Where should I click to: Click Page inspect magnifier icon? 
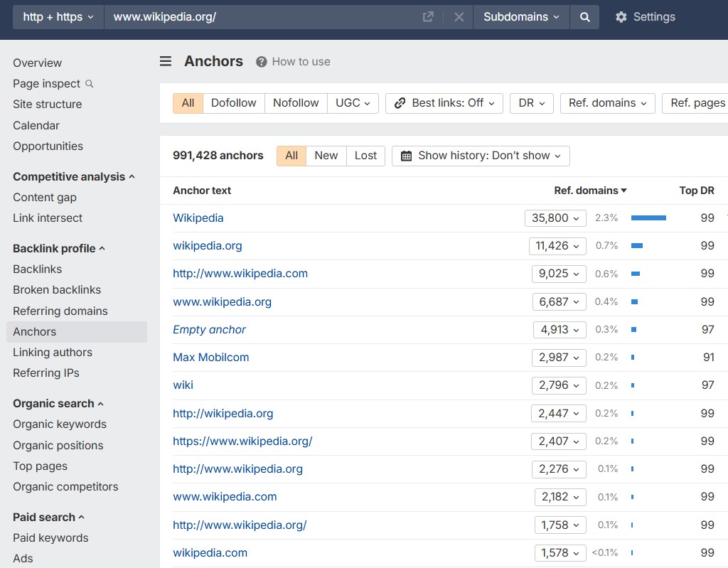point(90,84)
